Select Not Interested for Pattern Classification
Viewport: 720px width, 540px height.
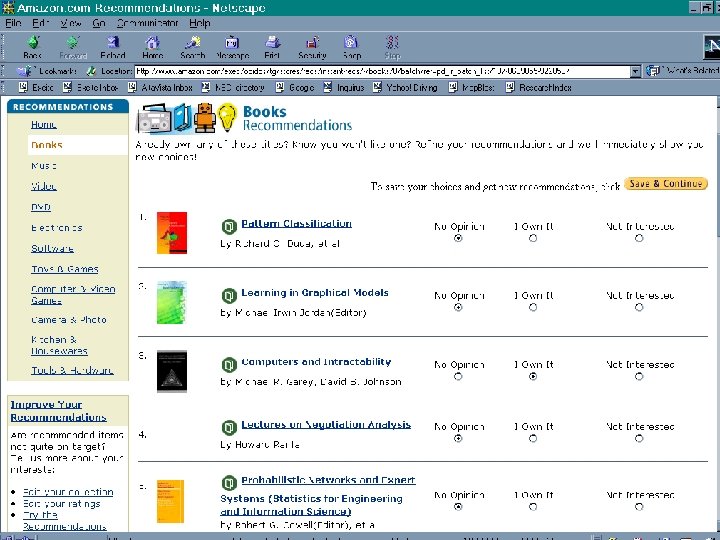639,238
